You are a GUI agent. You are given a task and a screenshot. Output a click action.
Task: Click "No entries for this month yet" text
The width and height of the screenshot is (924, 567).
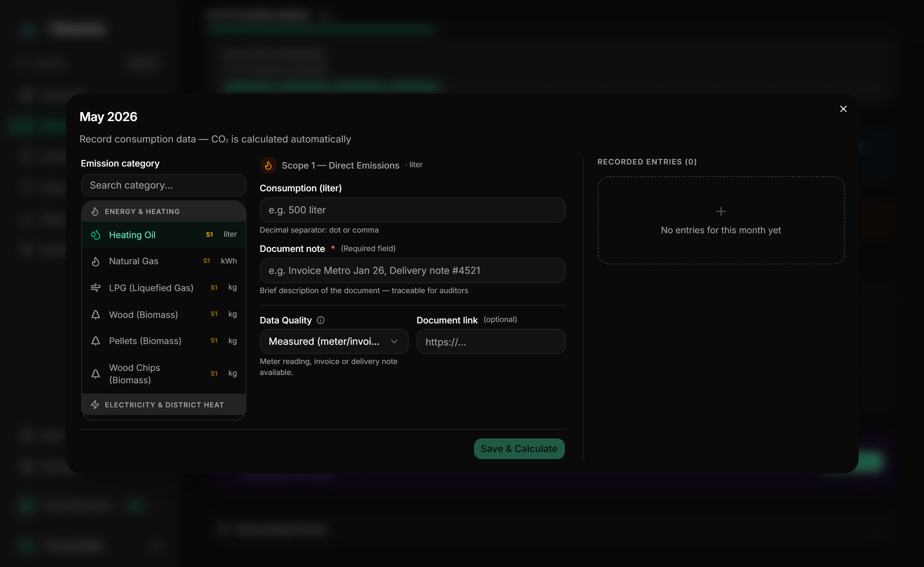pyautogui.click(x=721, y=230)
